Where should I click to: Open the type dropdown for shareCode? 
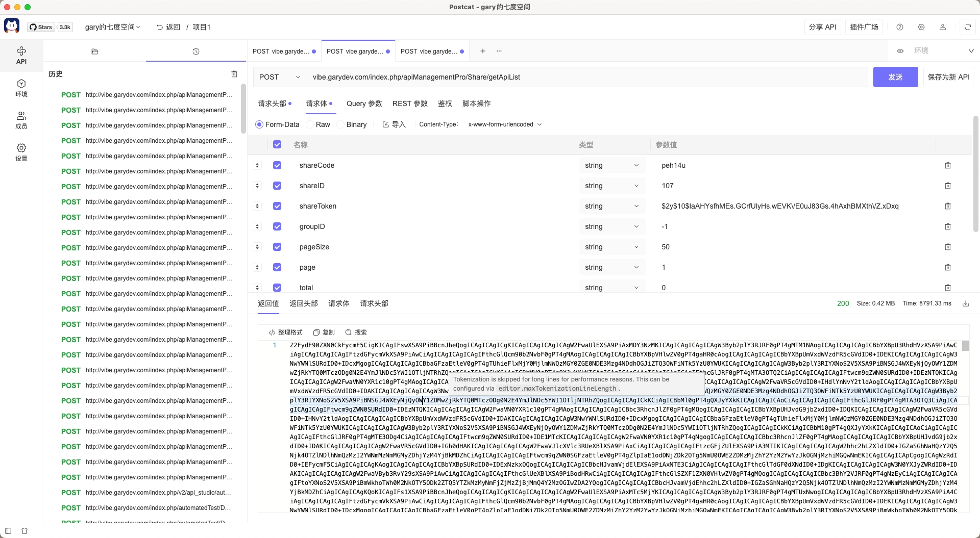point(611,165)
